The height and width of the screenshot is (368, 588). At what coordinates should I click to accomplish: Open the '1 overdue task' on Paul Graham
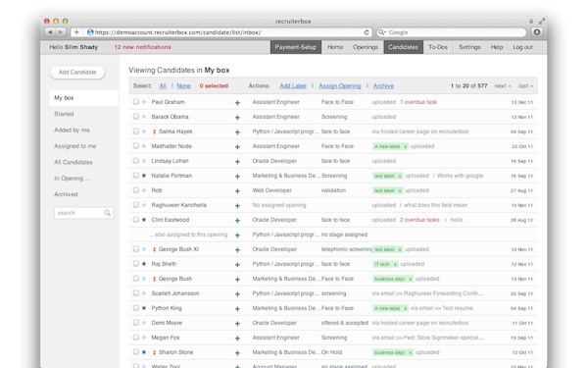(418, 102)
